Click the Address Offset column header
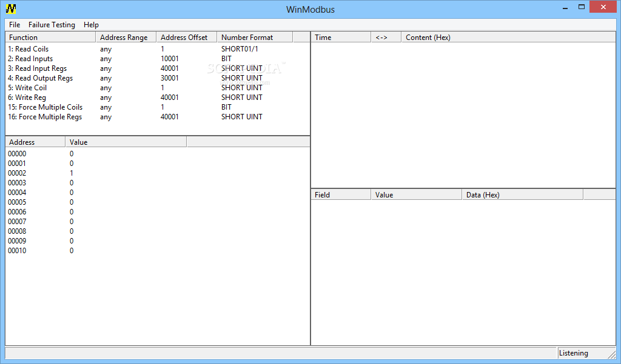 tap(187, 37)
